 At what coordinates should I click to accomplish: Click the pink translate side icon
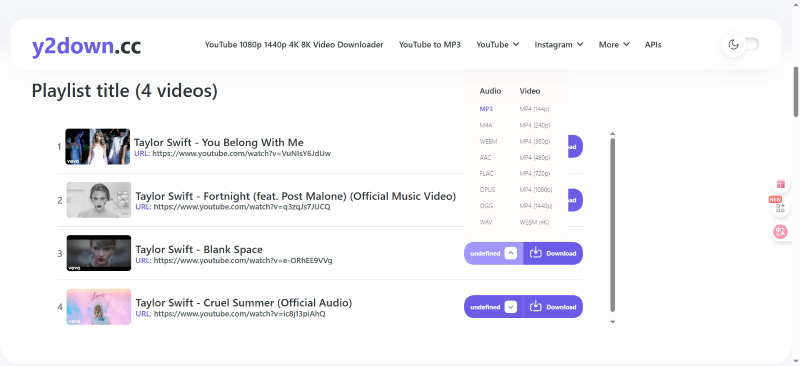click(780, 232)
